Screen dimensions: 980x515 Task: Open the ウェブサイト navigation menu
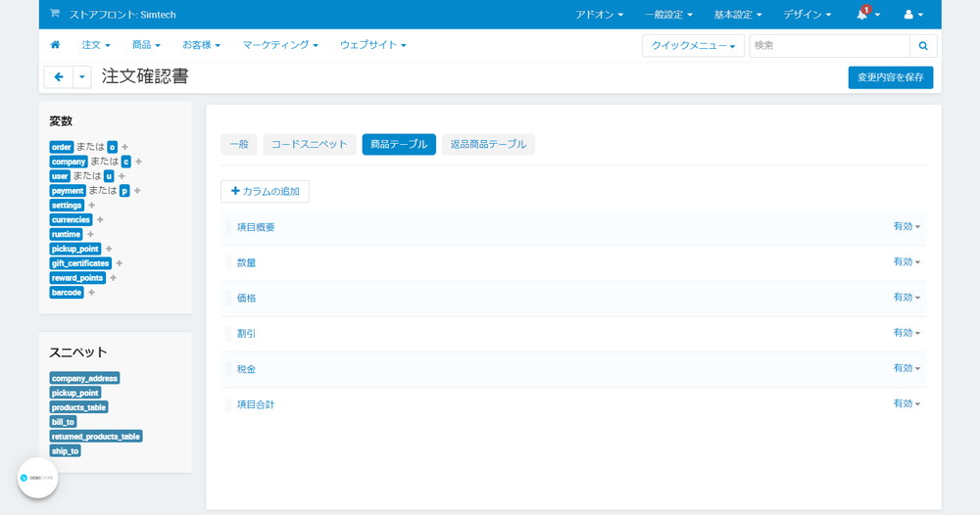click(373, 45)
